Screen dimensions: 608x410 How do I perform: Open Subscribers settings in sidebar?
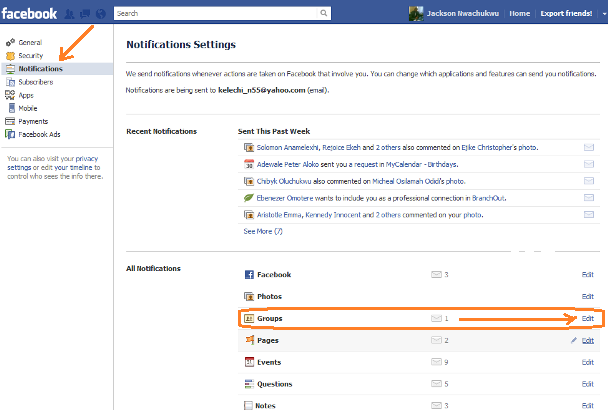point(36,82)
